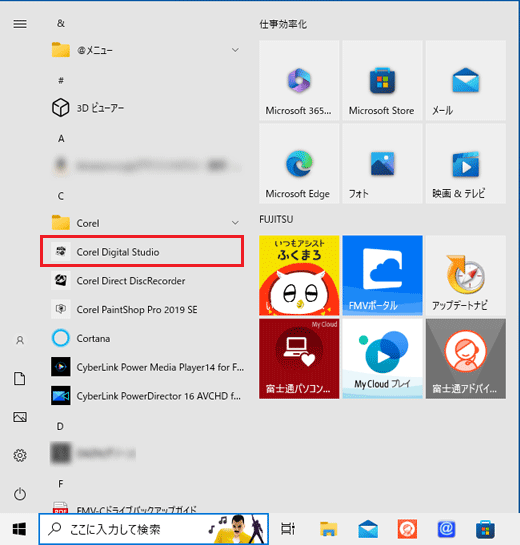Open the Corel folder
This screenshot has width=520, height=545.
[x=142, y=223]
